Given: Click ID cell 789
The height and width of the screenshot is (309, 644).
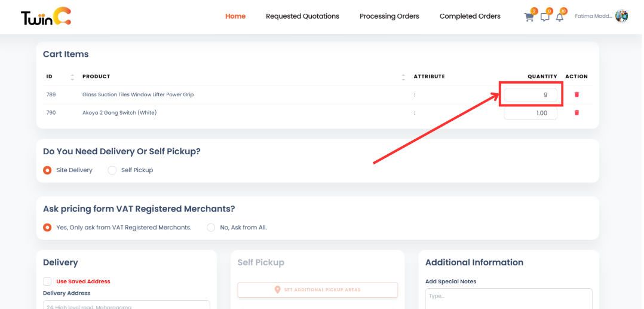Looking at the screenshot, I should pyautogui.click(x=51, y=94).
